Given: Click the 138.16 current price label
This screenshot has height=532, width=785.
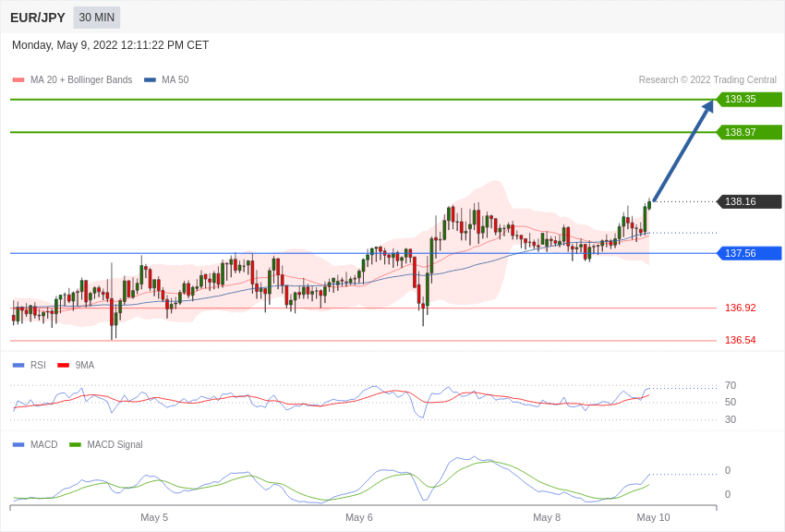Looking at the screenshot, I should pyautogui.click(x=749, y=201).
